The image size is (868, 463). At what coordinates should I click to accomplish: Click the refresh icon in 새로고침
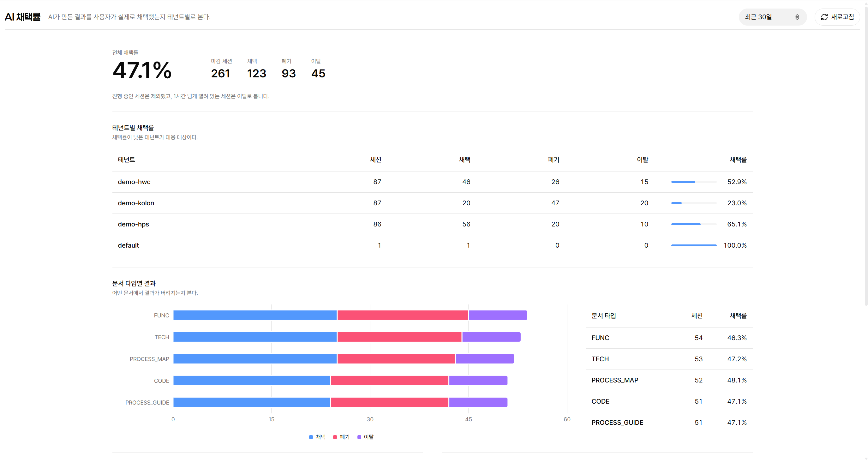(x=824, y=17)
